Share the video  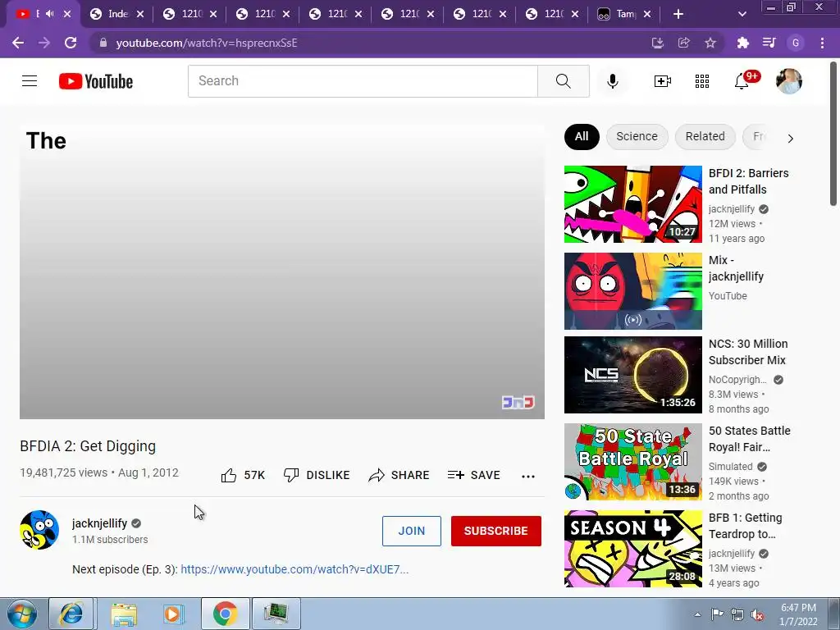[x=399, y=475]
